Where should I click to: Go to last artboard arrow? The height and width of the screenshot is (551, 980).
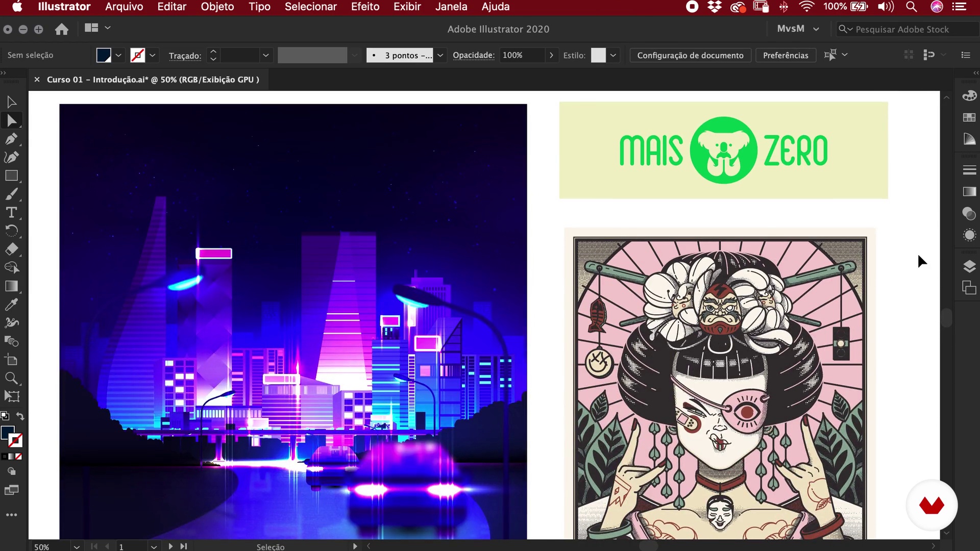point(183,546)
